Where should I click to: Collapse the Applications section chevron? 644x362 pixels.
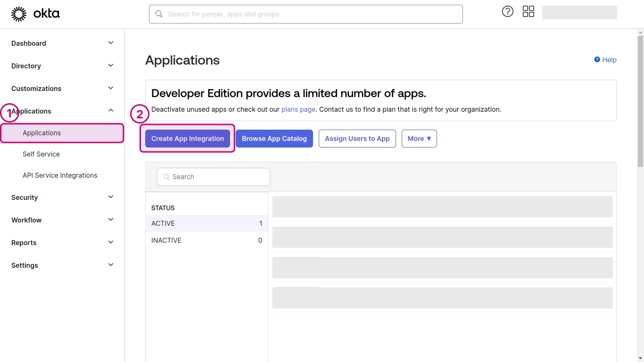pos(111,111)
